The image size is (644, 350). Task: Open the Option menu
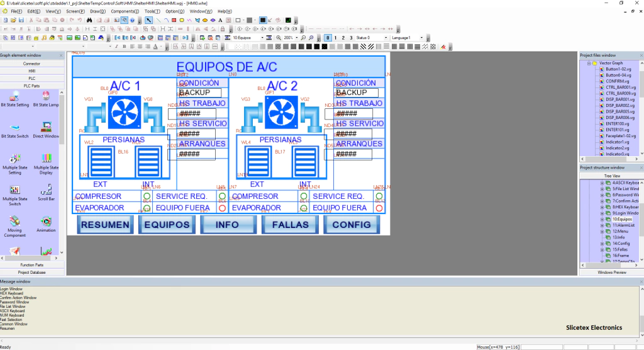175,11
